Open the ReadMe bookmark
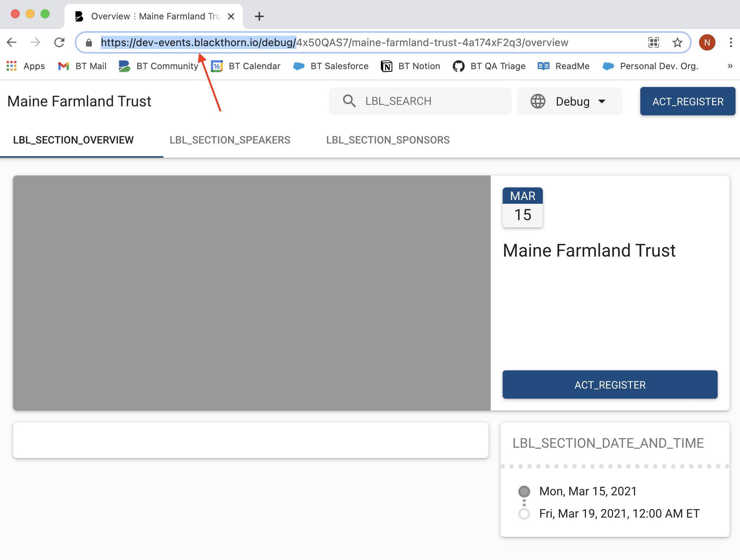The height and width of the screenshot is (560, 740). point(563,66)
